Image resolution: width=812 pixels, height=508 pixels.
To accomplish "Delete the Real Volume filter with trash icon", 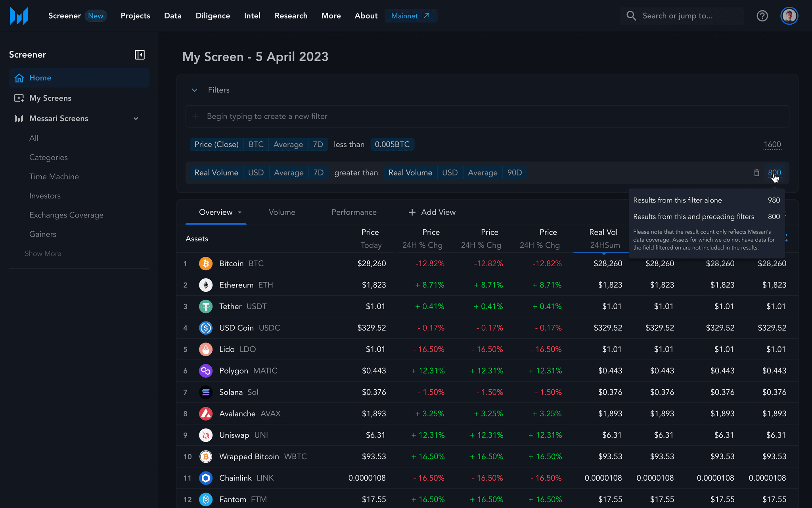I will (x=756, y=173).
